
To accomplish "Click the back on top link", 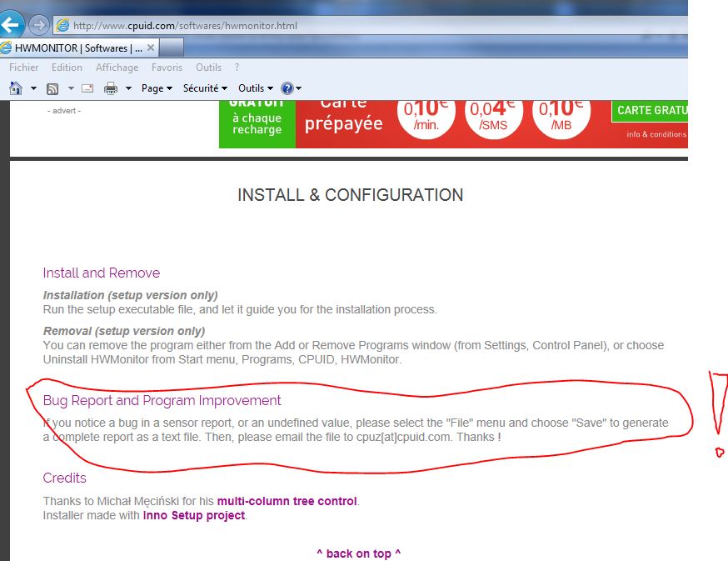I will [358, 553].
